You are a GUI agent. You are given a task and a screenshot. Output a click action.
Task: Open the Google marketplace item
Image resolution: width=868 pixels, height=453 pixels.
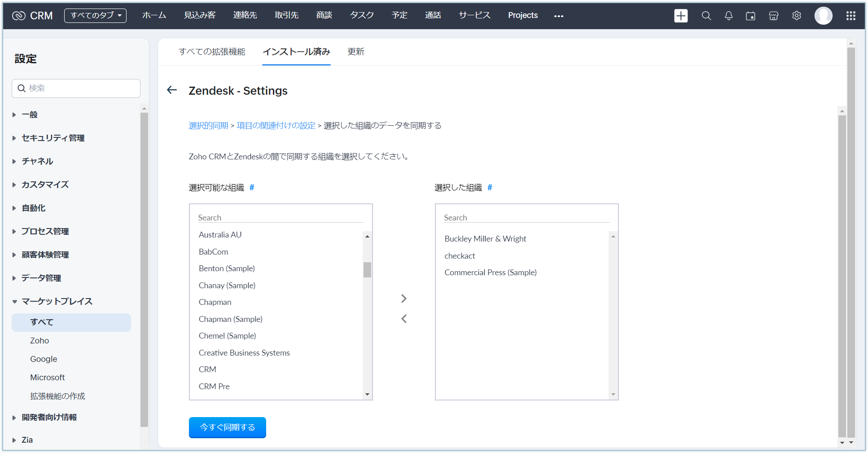pos(44,359)
